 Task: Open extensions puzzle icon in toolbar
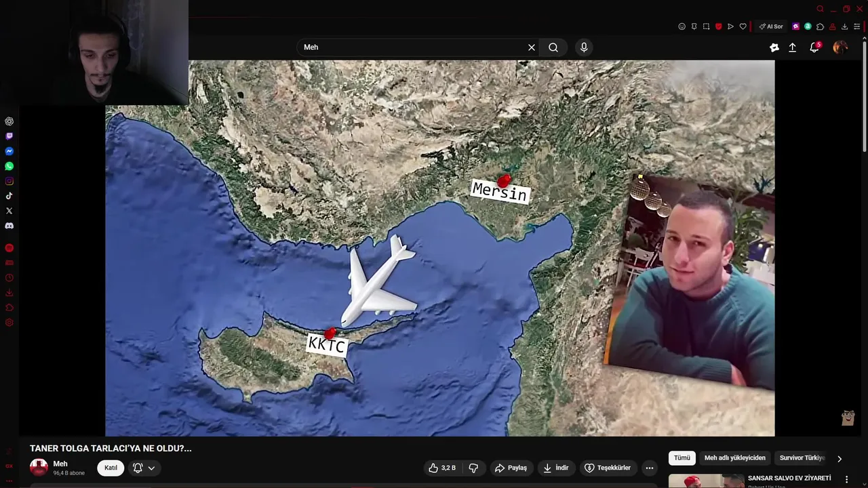click(820, 26)
